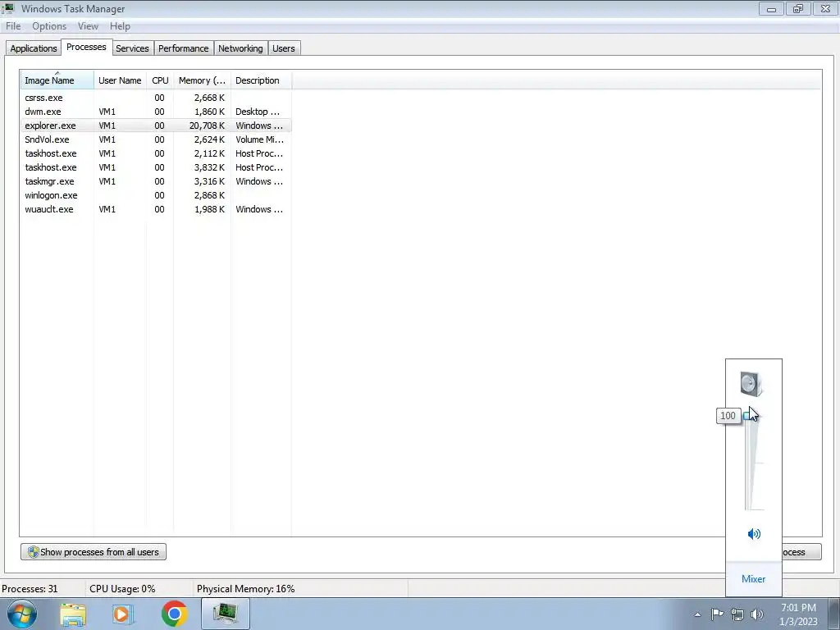Click the speaker volume tray icon
The height and width of the screenshot is (630, 840).
coord(757,614)
